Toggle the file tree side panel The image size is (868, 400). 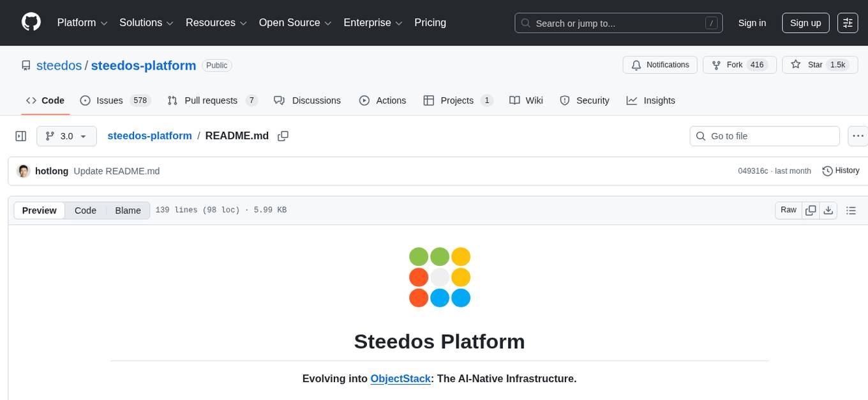[20, 135]
